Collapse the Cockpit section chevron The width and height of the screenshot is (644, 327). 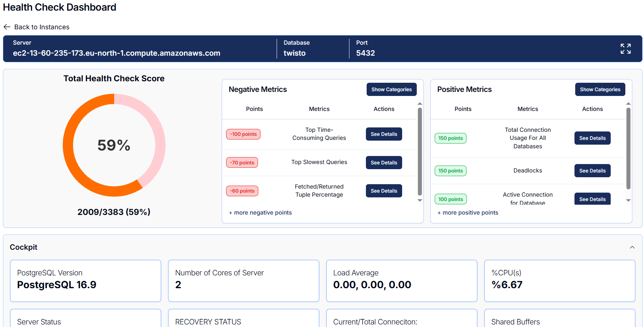click(632, 247)
